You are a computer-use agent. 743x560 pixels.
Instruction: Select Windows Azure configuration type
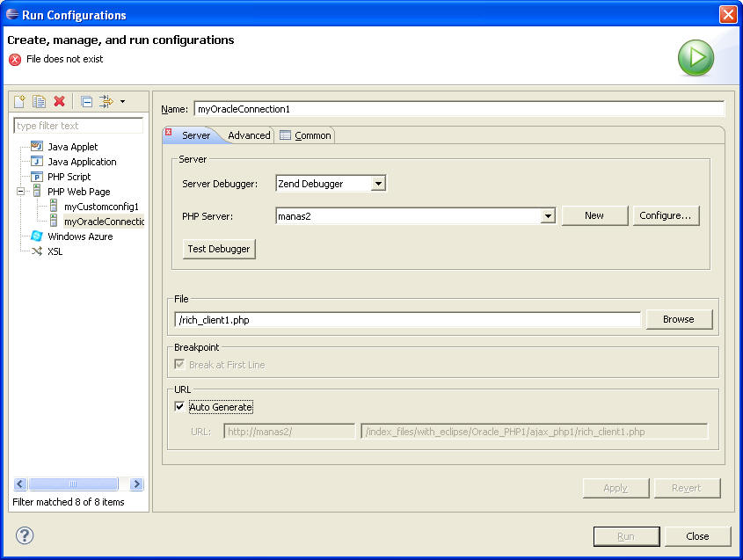(x=80, y=236)
